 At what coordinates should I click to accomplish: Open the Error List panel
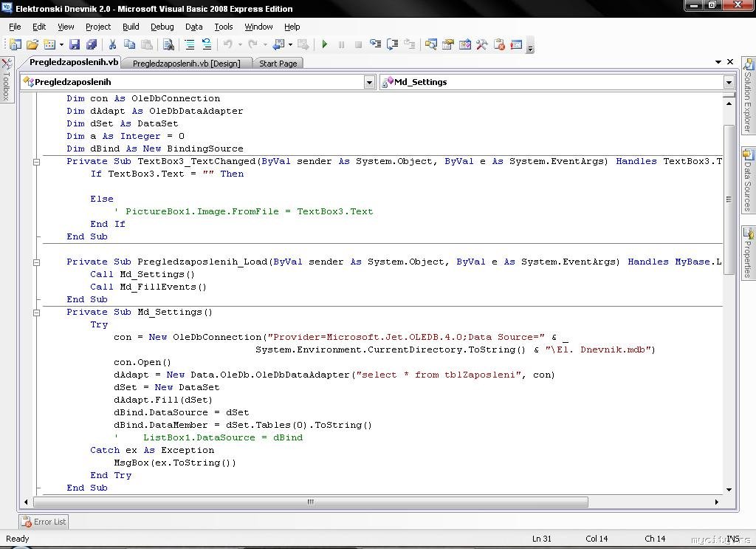point(44,522)
